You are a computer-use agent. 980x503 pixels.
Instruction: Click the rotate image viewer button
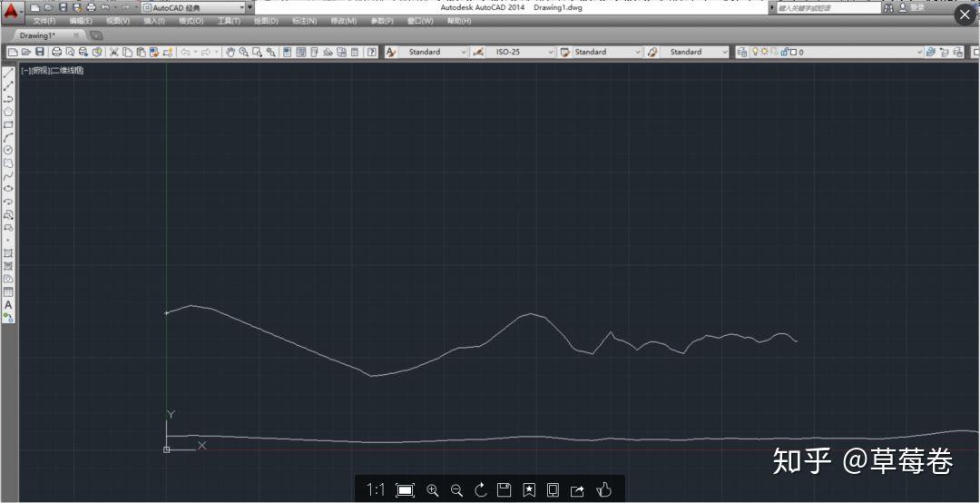(481, 490)
